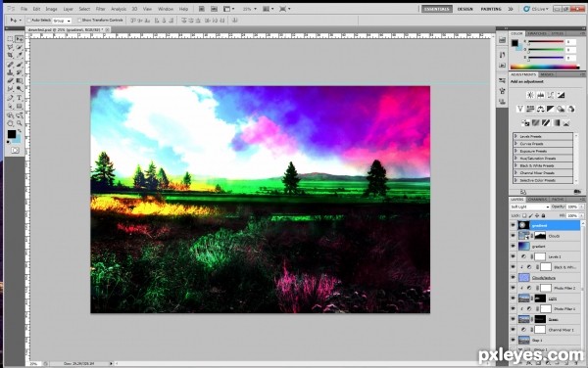Expand Levels Presets list
This screenshot has width=588, height=368.
click(x=516, y=136)
